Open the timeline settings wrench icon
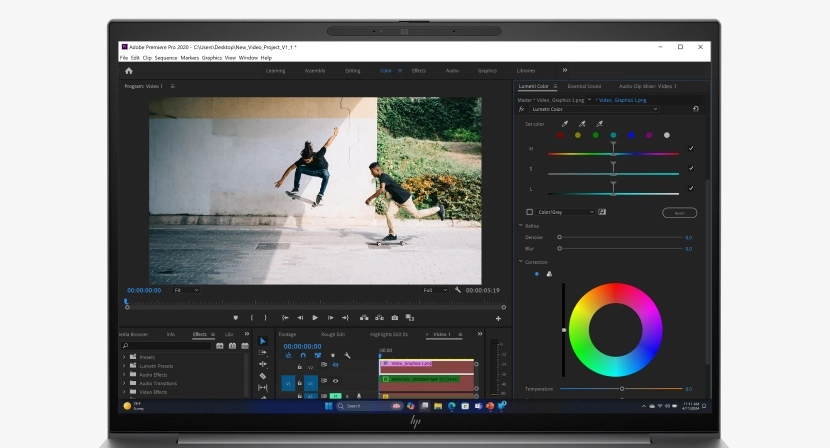This screenshot has height=448, width=830. coord(347,355)
